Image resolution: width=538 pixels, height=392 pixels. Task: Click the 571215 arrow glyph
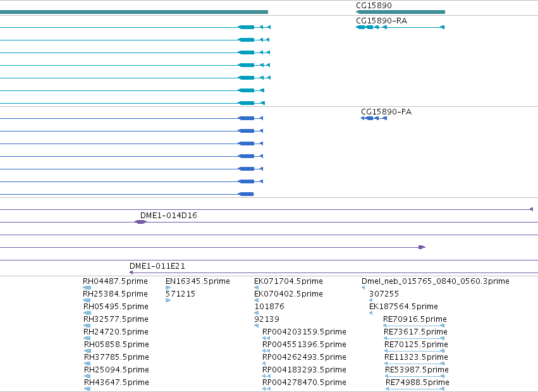click(x=168, y=300)
